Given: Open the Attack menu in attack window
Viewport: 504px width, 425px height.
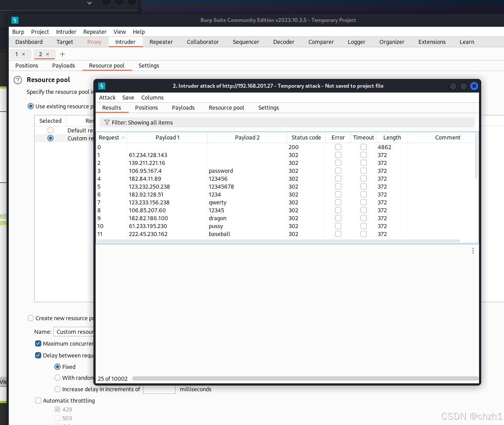Looking at the screenshot, I should [107, 97].
